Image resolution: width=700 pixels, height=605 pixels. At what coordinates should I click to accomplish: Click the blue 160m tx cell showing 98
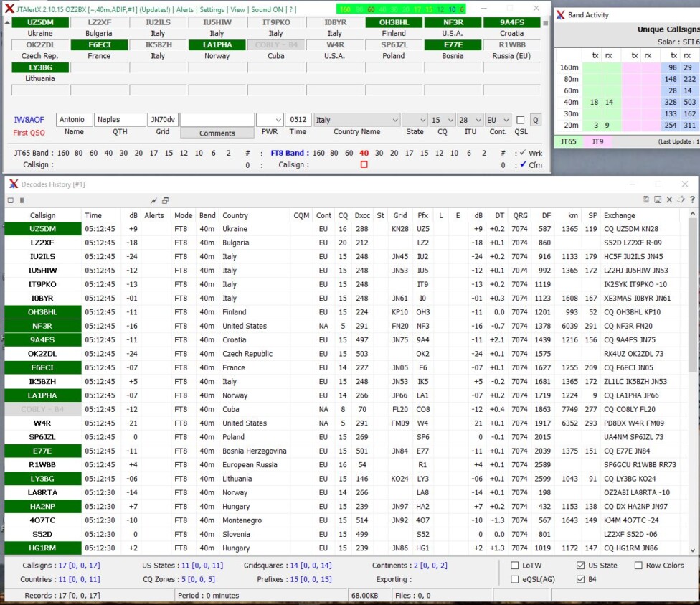(671, 67)
